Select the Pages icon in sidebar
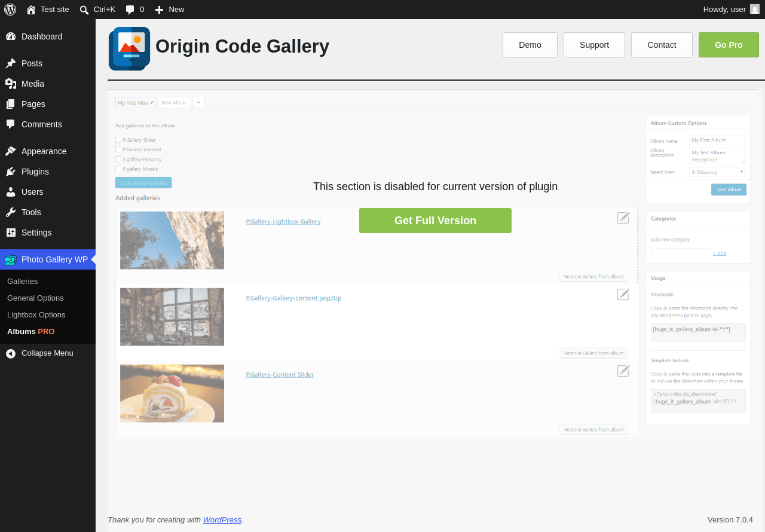 11,104
